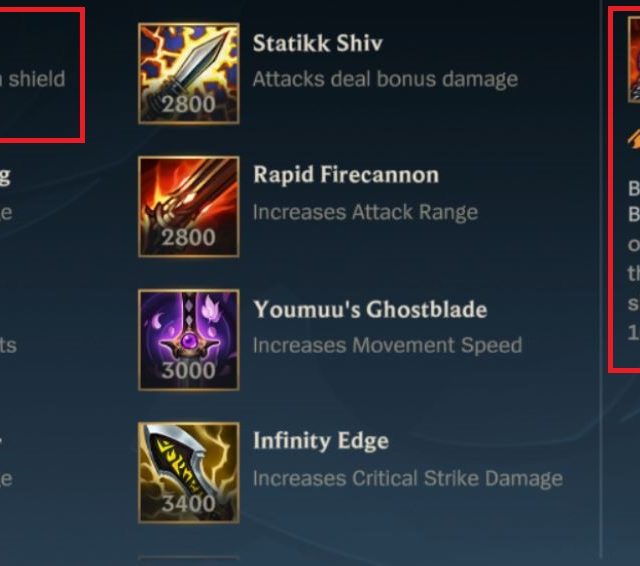
Task: Click the "shield" text in left highlighted box
Action: [37, 79]
